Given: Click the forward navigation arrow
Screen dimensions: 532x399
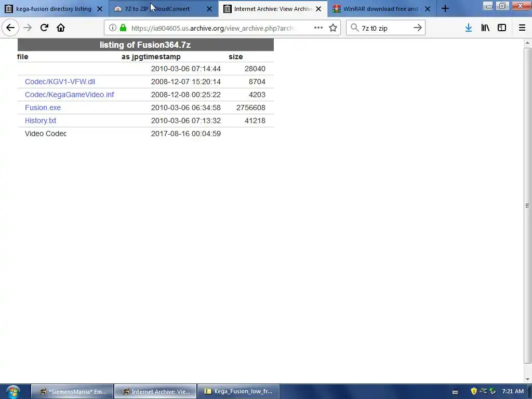Looking at the screenshot, I should click(28, 28).
